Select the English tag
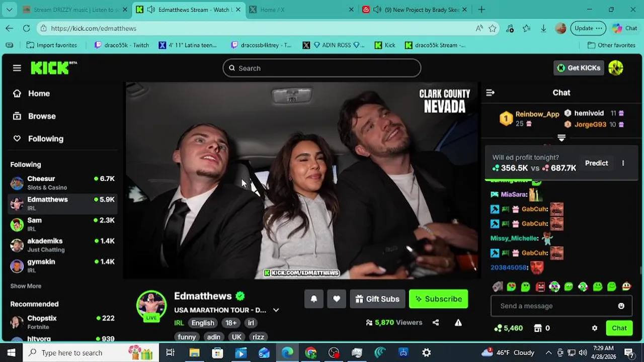Image resolution: width=644 pixels, height=362 pixels. click(x=203, y=323)
